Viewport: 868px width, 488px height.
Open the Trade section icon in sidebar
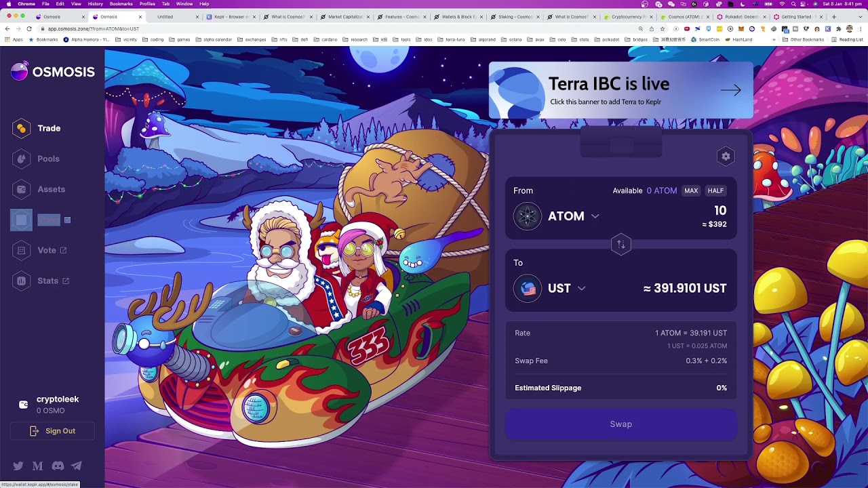pyautogui.click(x=21, y=128)
